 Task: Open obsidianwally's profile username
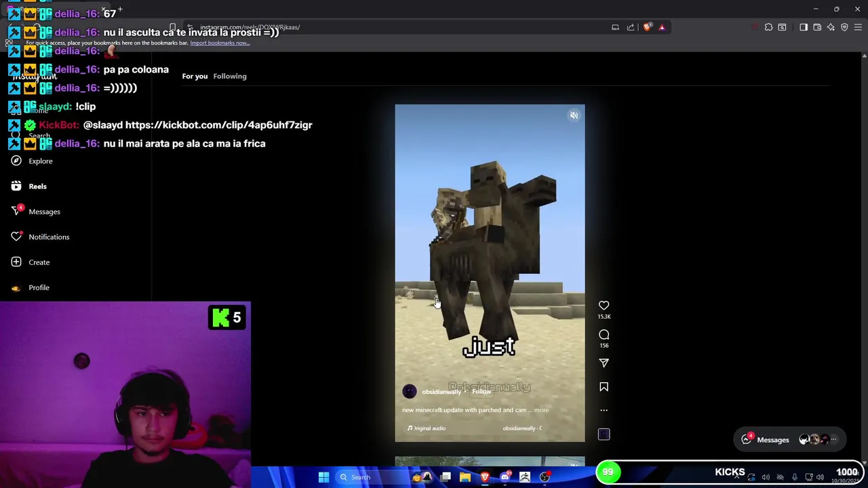[x=441, y=392]
